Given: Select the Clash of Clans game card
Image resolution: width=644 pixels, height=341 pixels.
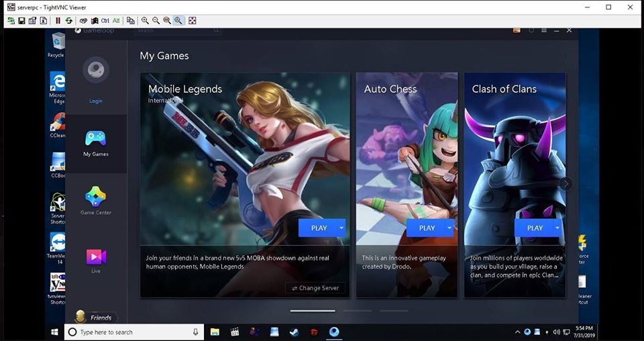Looking at the screenshot, I should click(x=515, y=185).
